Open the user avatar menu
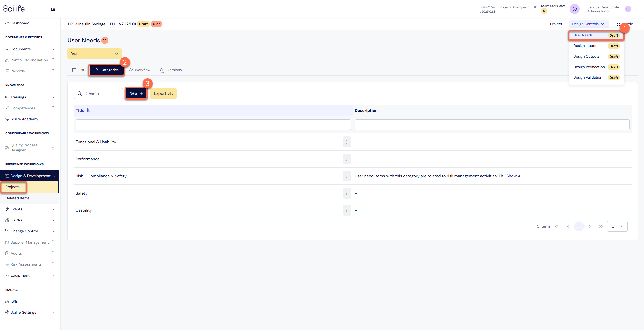The width and height of the screenshot is (644, 330). click(x=631, y=9)
